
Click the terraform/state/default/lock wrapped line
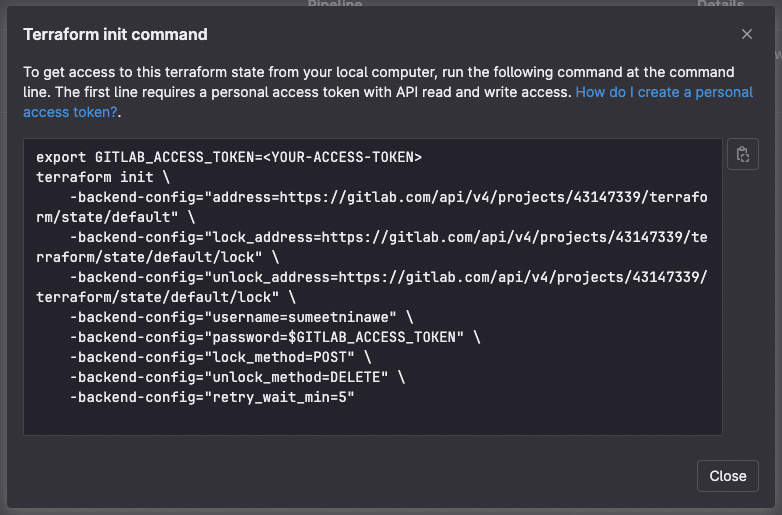coord(156,297)
